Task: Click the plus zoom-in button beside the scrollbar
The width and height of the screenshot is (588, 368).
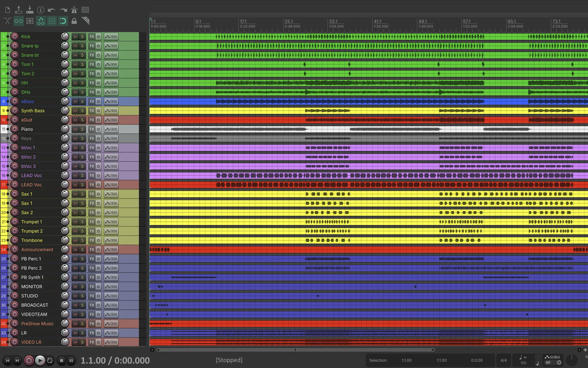Action: 585,350
